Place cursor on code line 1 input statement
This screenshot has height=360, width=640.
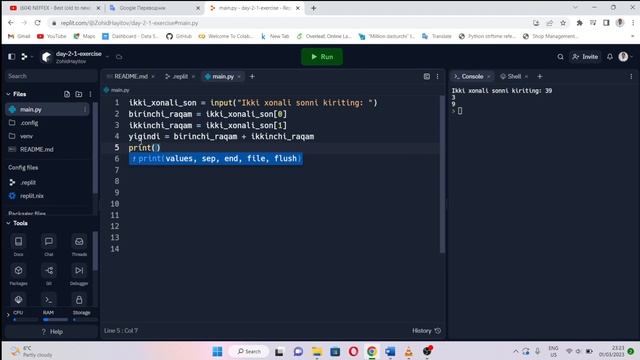(x=253, y=103)
